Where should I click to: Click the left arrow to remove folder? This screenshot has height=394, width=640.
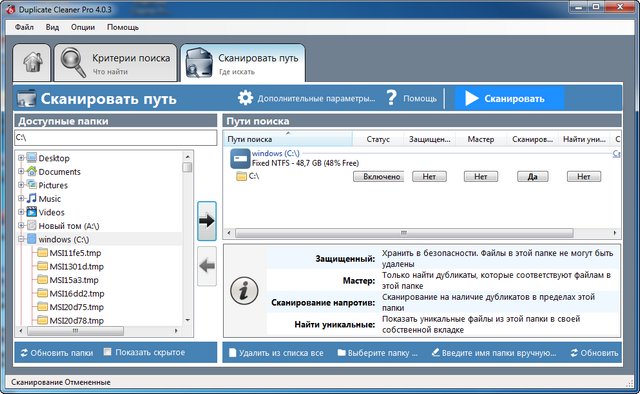[207, 266]
